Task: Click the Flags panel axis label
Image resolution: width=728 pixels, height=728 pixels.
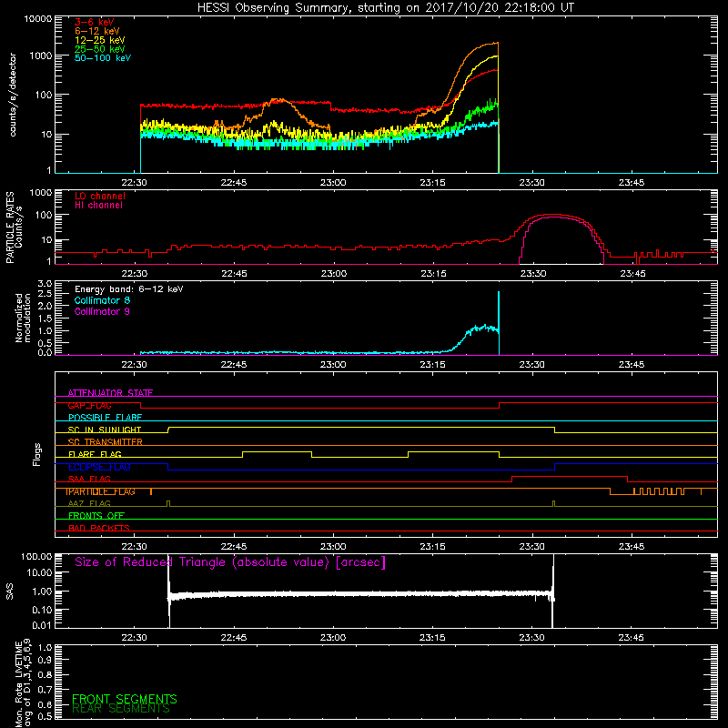Action: [37, 454]
